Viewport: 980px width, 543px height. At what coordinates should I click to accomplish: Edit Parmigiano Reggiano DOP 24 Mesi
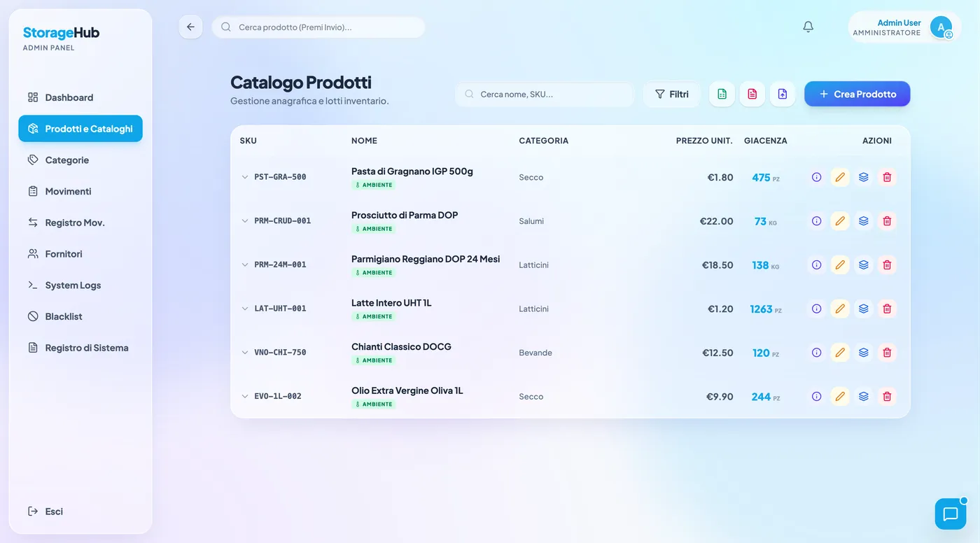point(840,265)
